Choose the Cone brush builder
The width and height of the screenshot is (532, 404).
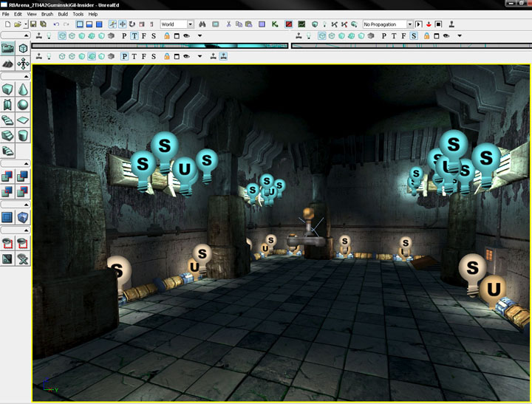click(x=23, y=89)
